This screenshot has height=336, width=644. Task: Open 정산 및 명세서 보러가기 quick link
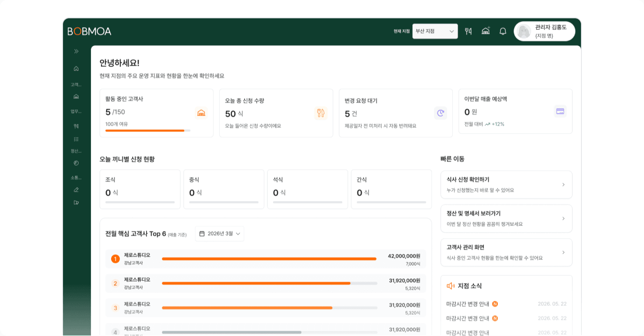(x=506, y=218)
